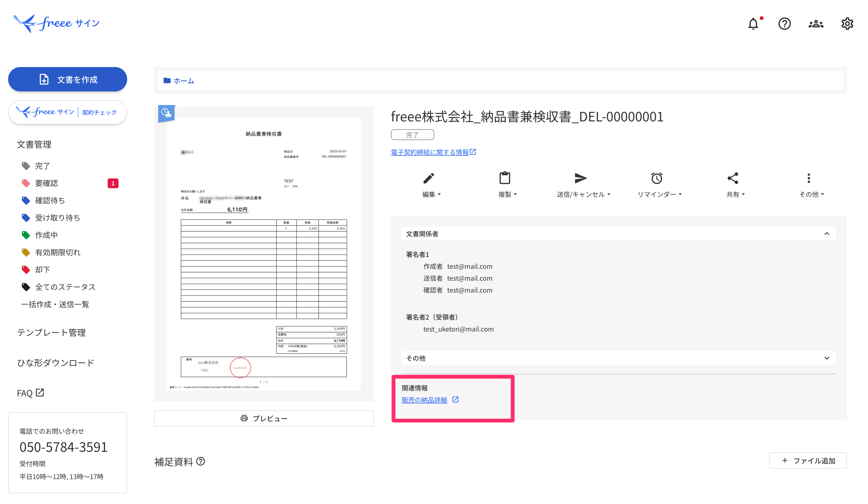Open freee サイン 契約チェック button
This screenshot has height=504, width=868.
(68, 112)
